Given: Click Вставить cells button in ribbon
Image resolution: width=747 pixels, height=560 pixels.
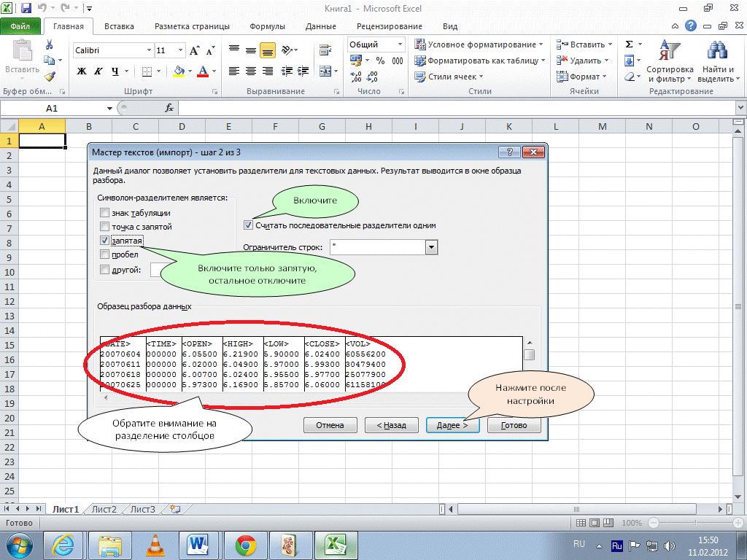Looking at the screenshot, I should 584,44.
